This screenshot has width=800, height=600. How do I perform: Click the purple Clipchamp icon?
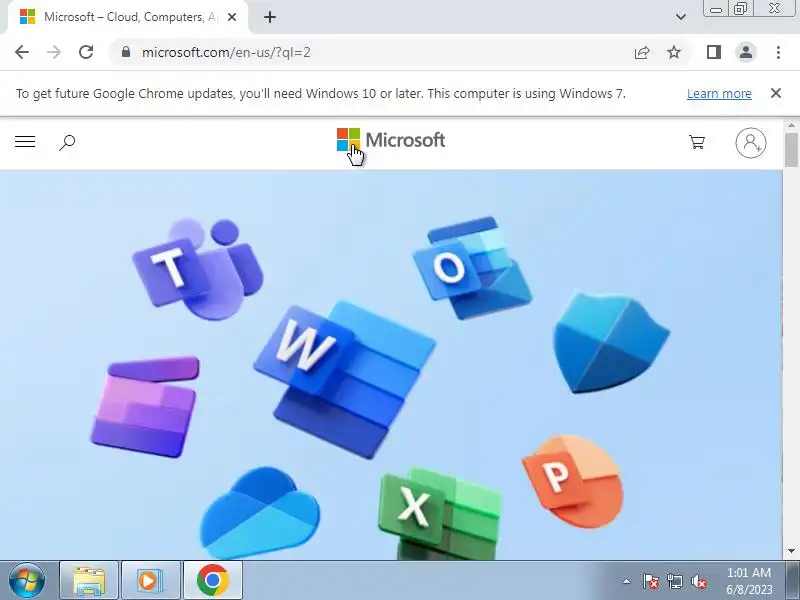pos(145,407)
